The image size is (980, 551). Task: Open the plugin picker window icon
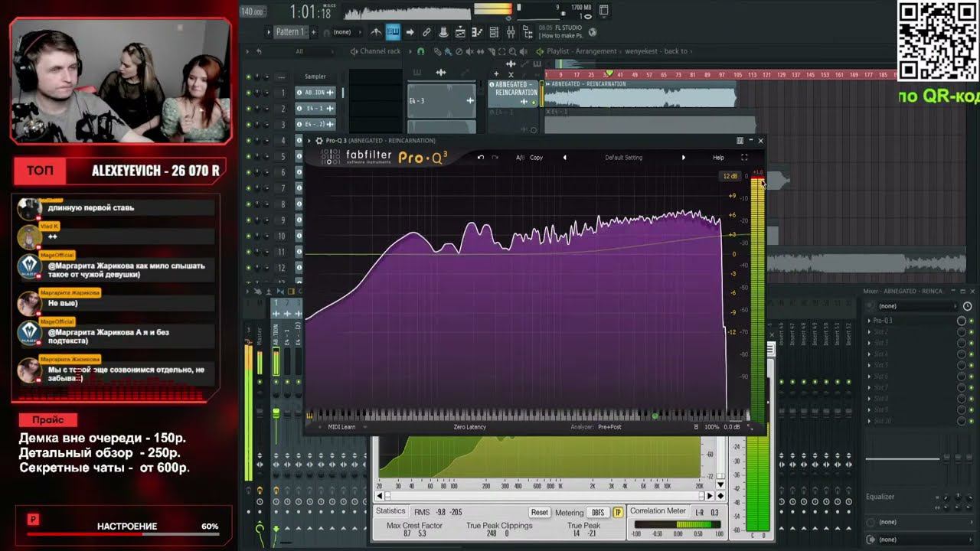click(604, 10)
